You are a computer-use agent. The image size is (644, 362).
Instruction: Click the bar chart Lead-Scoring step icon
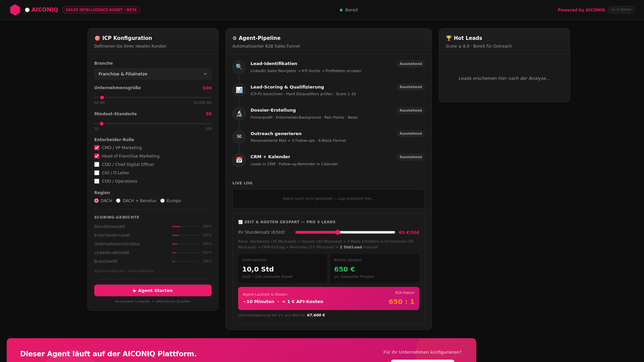click(x=239, y=90)
